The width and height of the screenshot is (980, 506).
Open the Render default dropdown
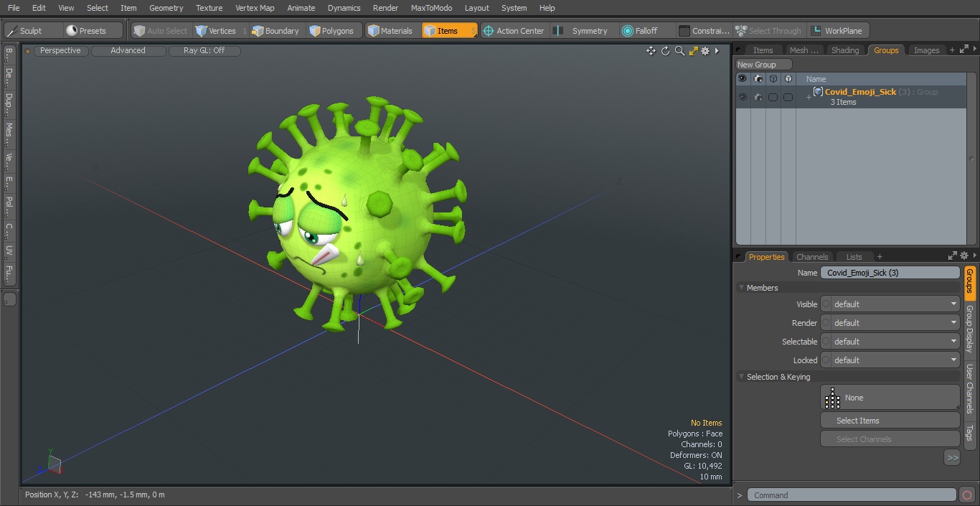click(x=895, y=323)
